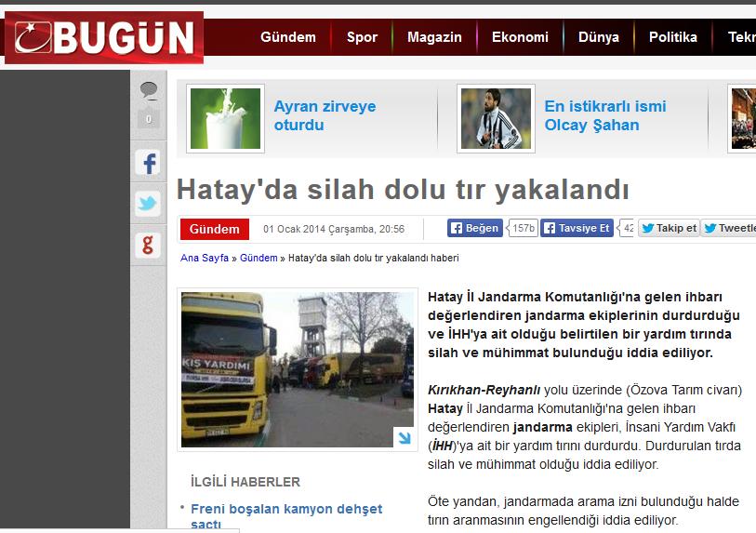
Task: Open the Spor menu item
Action: (x=362, y=37)
